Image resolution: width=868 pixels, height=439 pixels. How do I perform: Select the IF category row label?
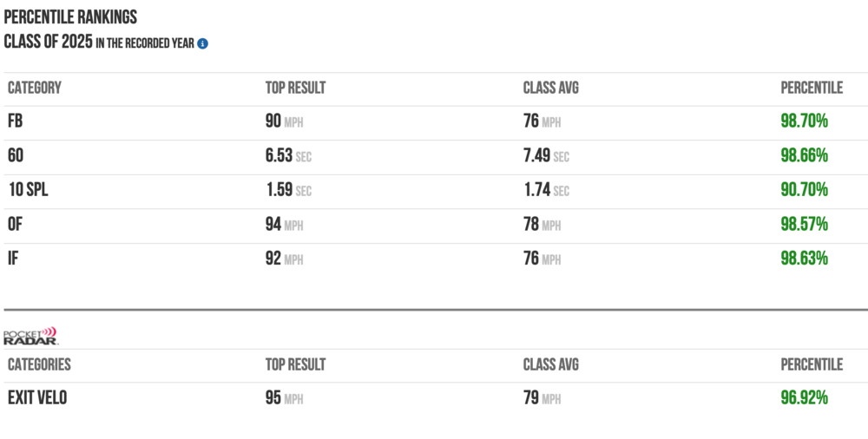pos(14,259)
